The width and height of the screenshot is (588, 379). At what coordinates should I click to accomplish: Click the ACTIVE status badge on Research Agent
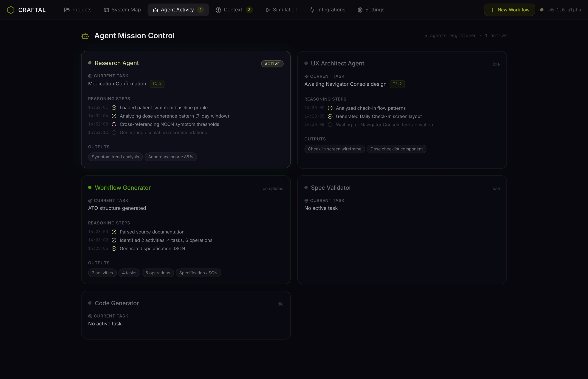[272, 64]
